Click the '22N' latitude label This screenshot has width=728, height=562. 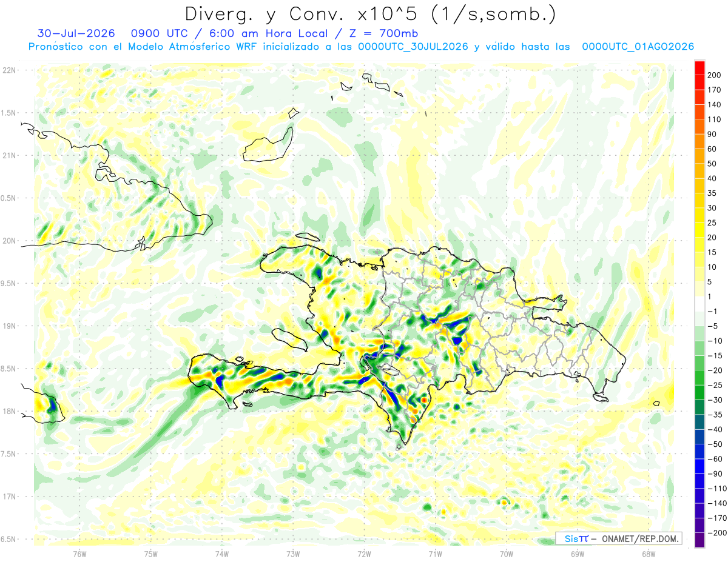(9, 70)
